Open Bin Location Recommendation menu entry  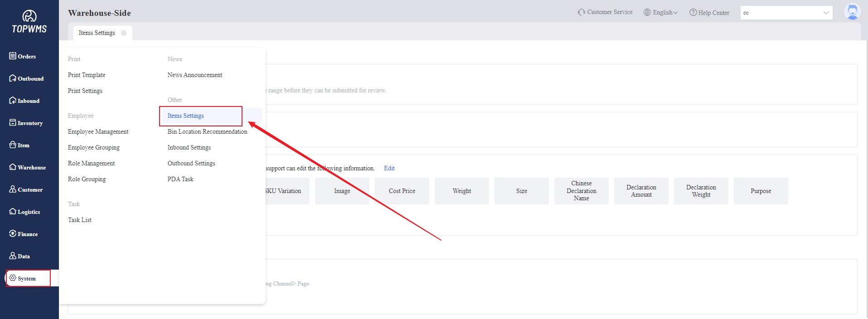pos(207,132)
